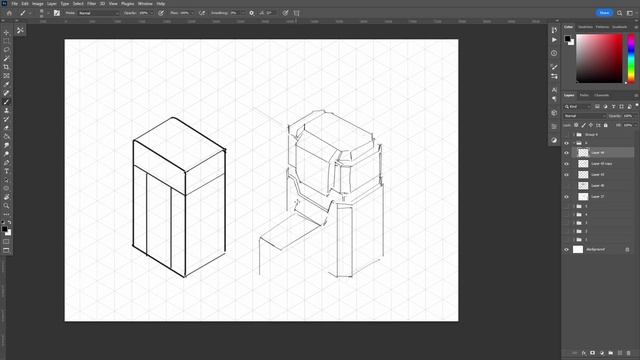Image resolution: width=640 pixels, height=360 pixels.
Task: Select the Crop tool
Action: tap(6, 67)
